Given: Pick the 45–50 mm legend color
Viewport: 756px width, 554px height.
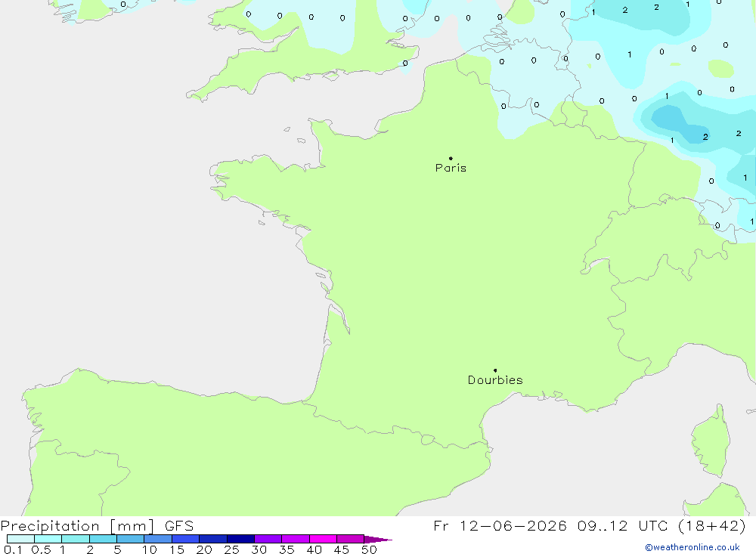Looking at the screenshot, I should tap(351, 539).
